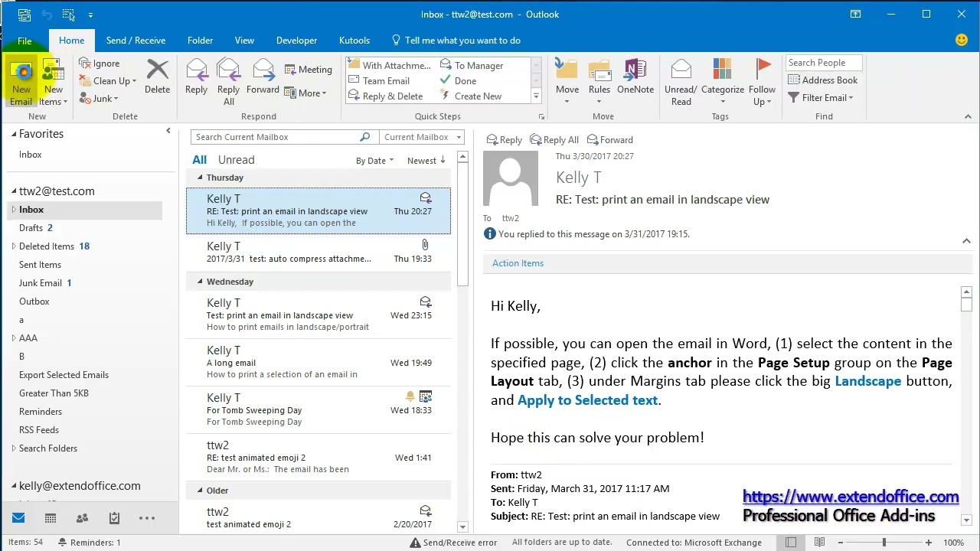Open the Rules menu
Image resolution: width=980 pixels, height=551 pixels.
tap(599, 81)
